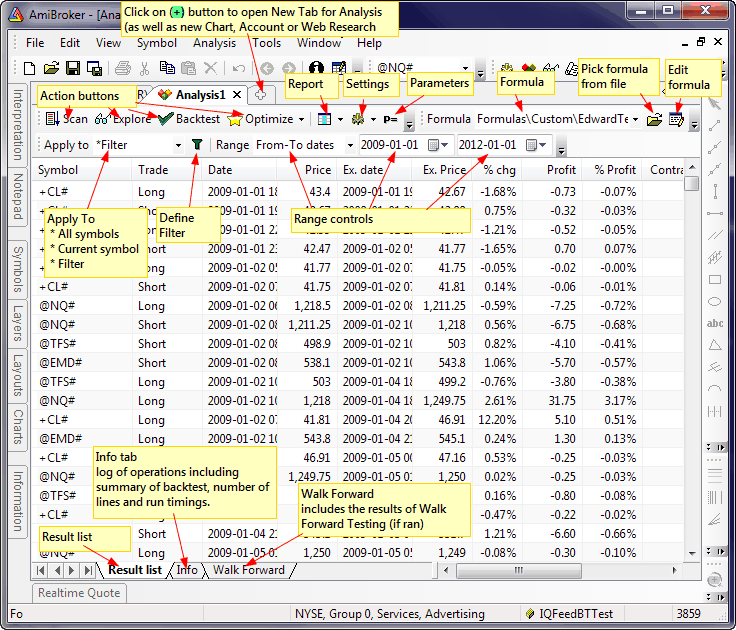Screen dimensions: 736x630
Task: Open the Analysis menu
Action: pos(214,43)
